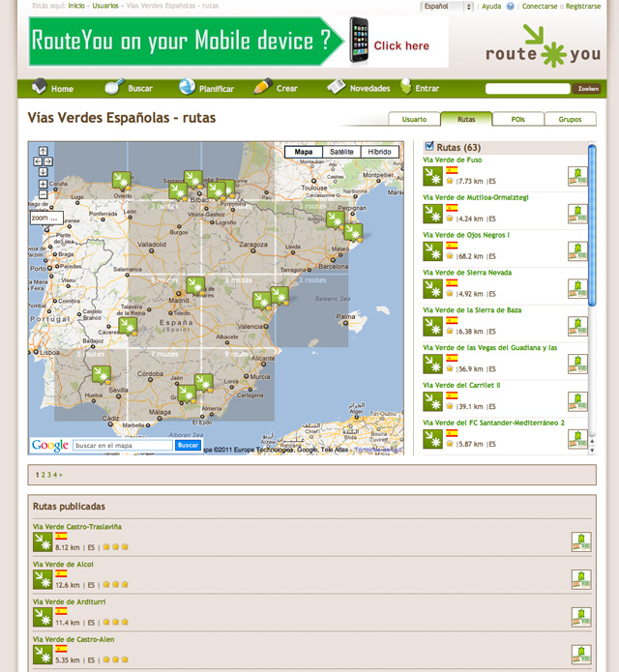Viewport: 619px width, 672px height.
Task: Click the Planificar globe icon
Action: (187, 86)
